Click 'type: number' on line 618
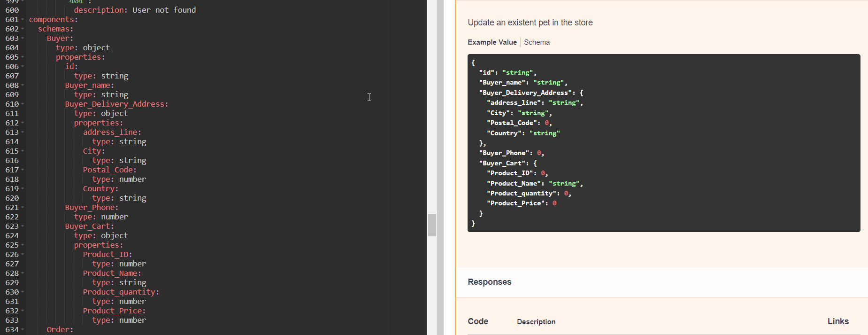This screenshot has height=335, width=868. point(119,179)
